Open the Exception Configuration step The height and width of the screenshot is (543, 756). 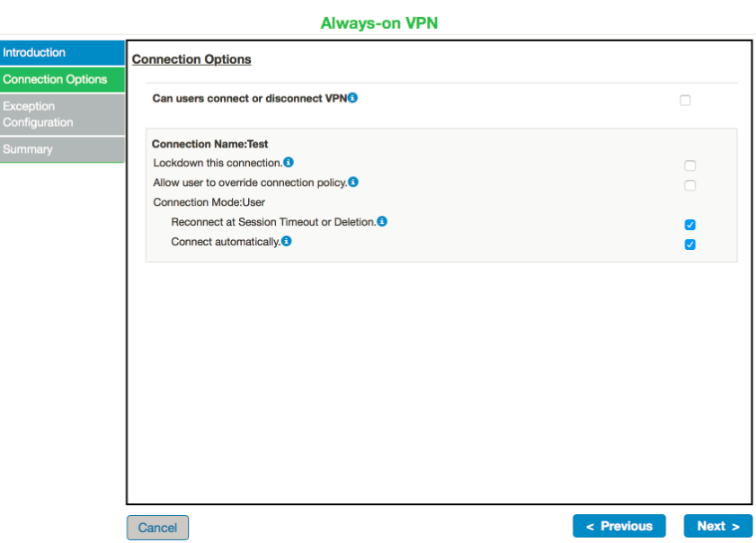(x=62, y=114)
